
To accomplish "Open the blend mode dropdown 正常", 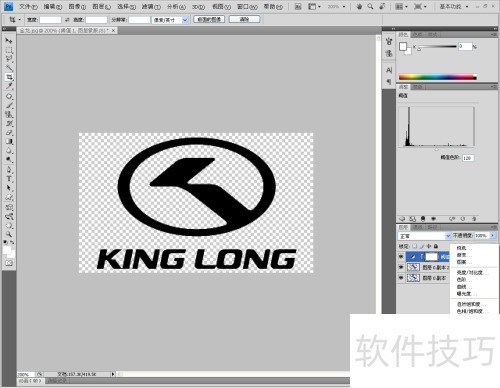I will tap(424, 236).
